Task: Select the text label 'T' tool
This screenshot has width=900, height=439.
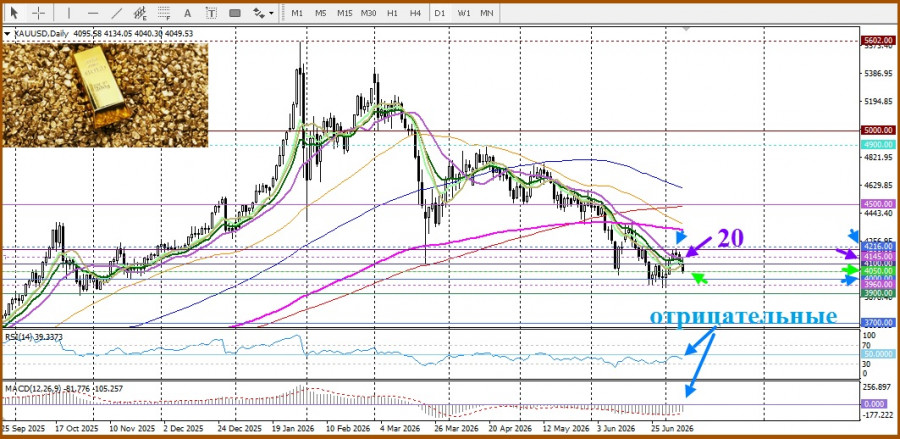Action: pos(211,13)
